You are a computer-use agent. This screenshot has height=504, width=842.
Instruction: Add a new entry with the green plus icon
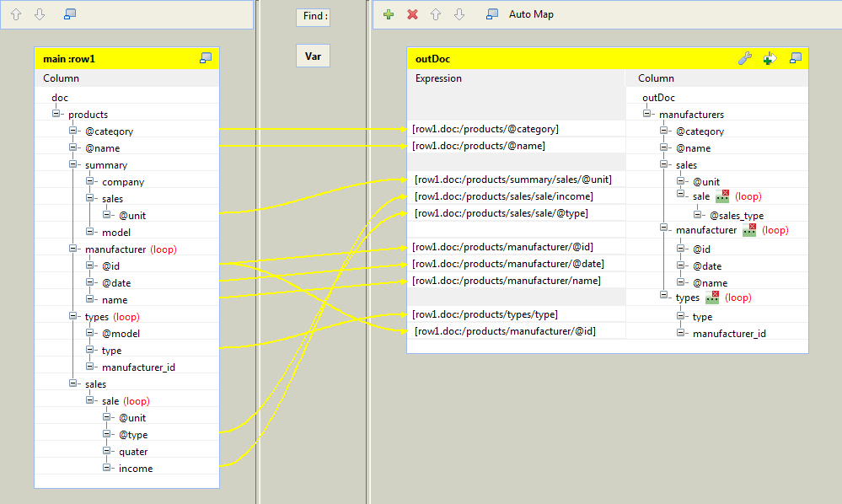coord(387,13)
